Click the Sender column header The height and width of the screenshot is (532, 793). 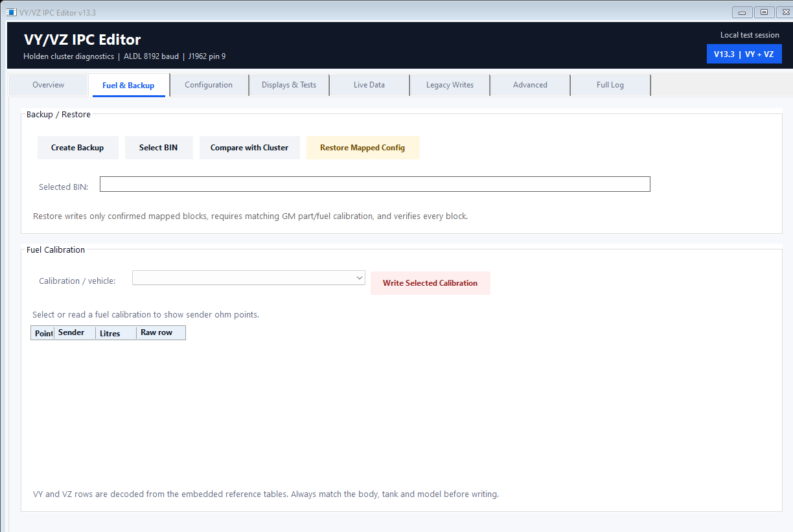coord(75,333)
